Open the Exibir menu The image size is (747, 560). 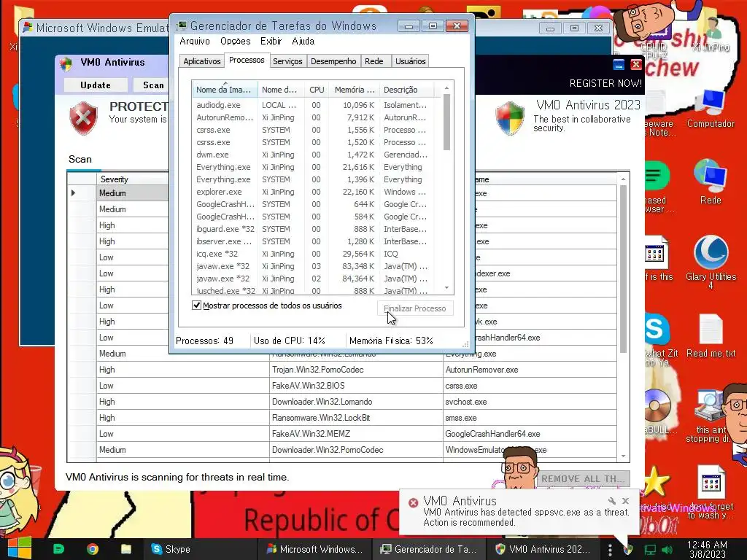click(x=271, y=41)
